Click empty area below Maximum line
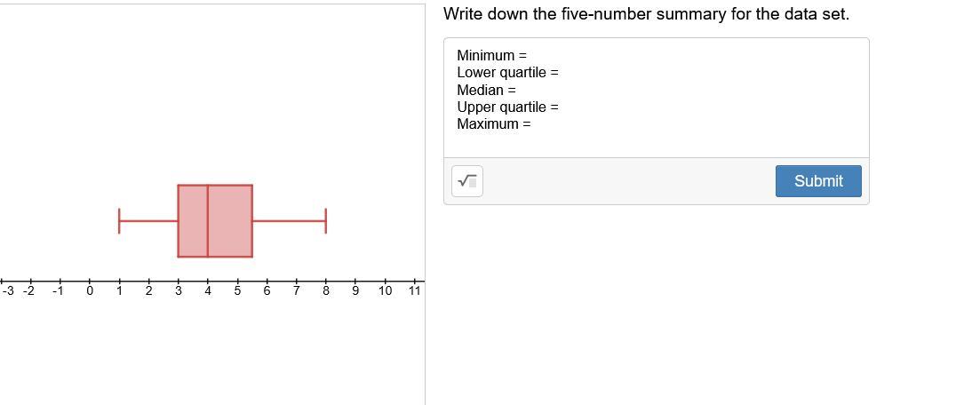The width and height of the screenshot is (980, 405). pyautogui.click(x=657, y=144)
